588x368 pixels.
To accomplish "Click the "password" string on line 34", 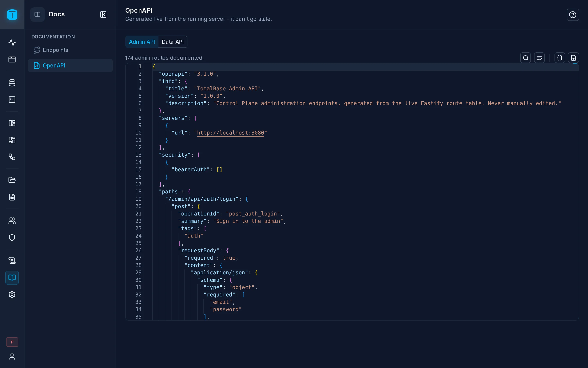I will click(226, 310).
